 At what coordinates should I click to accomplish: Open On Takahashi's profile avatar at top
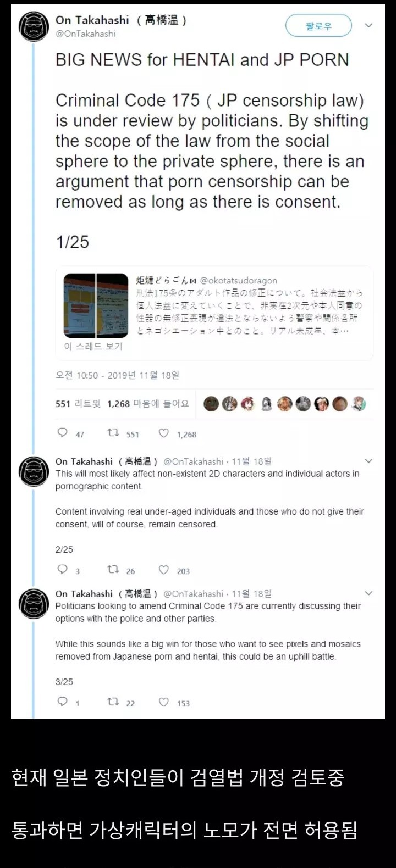pos(34,26)
